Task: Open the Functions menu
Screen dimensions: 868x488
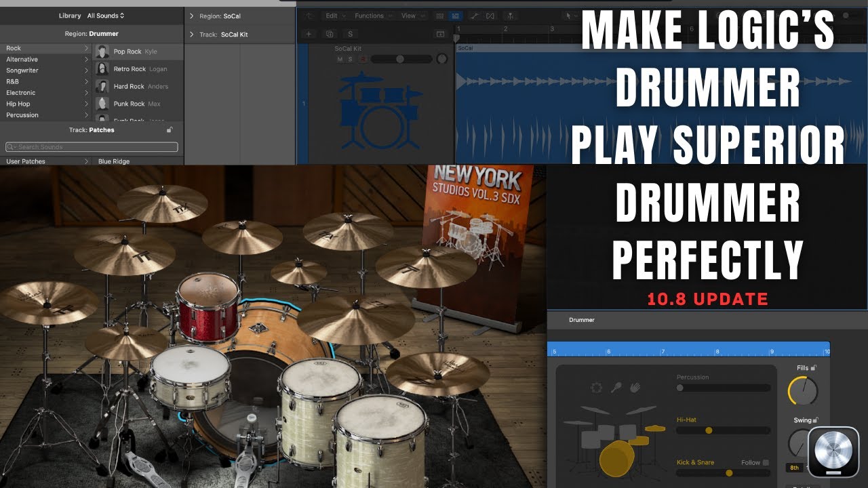Action: (372, 16)
